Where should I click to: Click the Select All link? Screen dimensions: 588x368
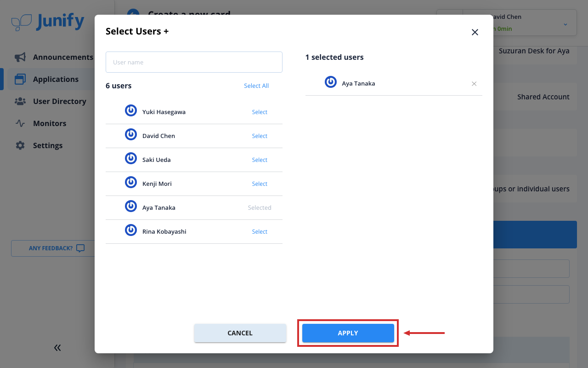[256, 86]
